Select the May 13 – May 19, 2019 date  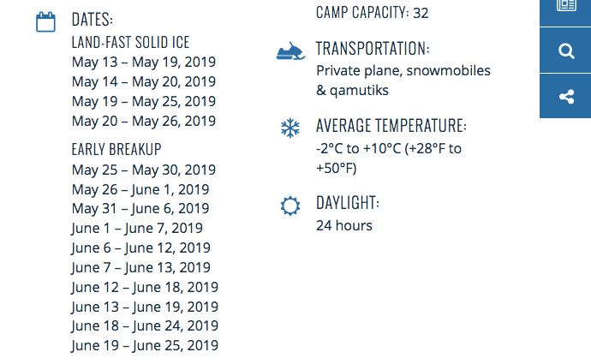coord(144,62)
